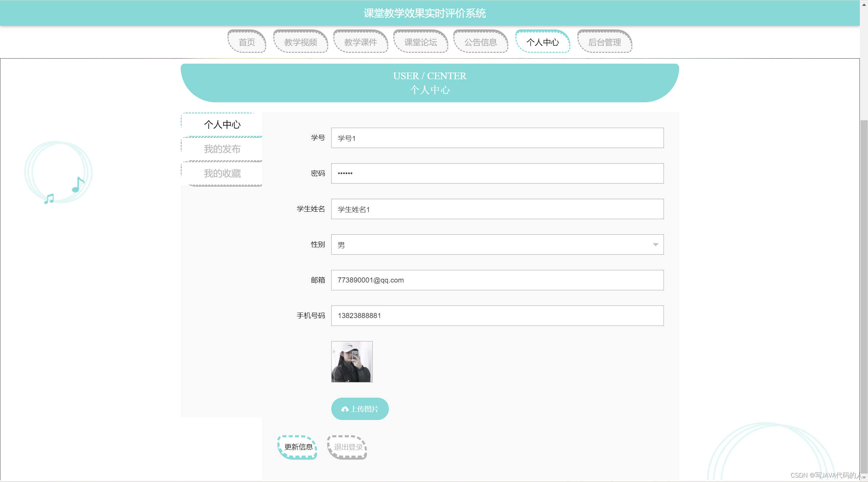This screenshot has height=482, width=868.
Task: Focus the 邮箱 input field
Action: (x=497, y=280)
